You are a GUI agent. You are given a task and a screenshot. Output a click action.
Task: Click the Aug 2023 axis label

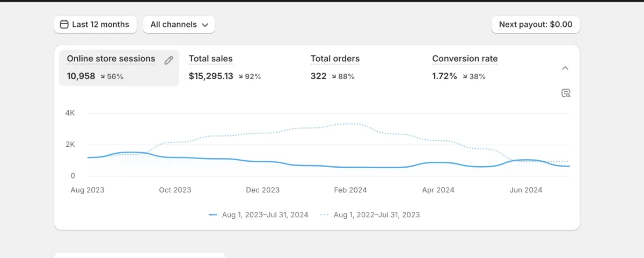87,190
